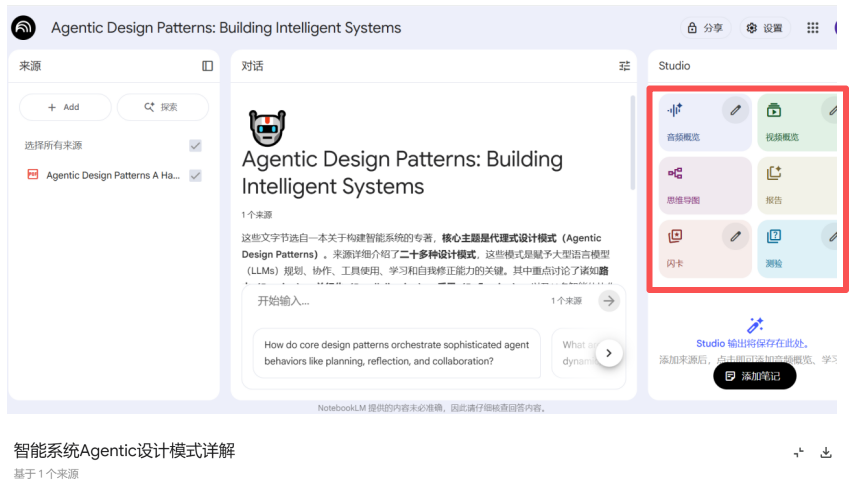
Task: Click the + Add source button
Action: 64,107
